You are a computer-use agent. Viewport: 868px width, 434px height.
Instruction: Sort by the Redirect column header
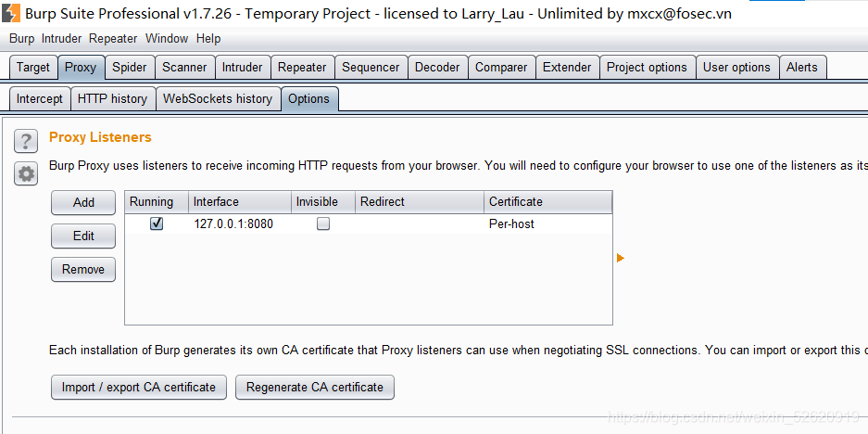point(421,202)
